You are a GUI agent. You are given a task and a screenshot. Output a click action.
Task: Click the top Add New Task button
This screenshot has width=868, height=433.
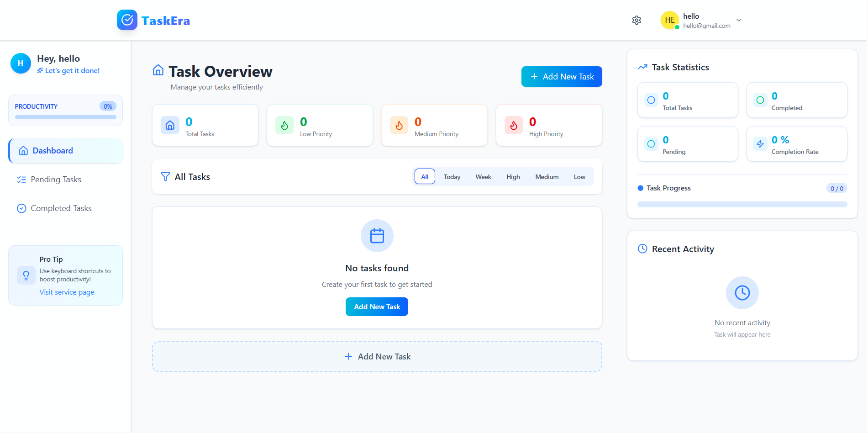tap(562, 77)
